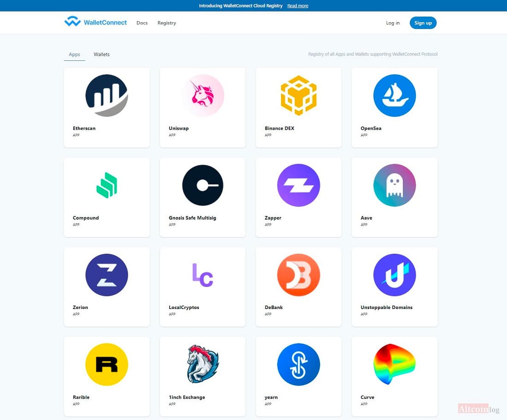
Task: Click the OpenSea name label
Action: coord(371,128)
